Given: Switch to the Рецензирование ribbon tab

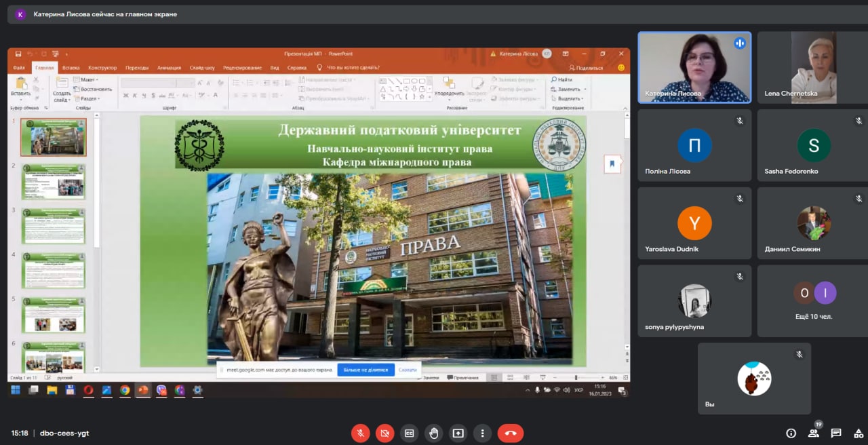Looking at the screenshot, I should (242, 68).
